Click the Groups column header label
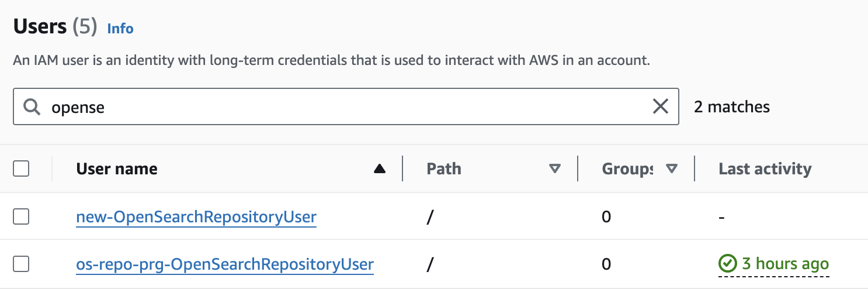 tap(627, 169)
